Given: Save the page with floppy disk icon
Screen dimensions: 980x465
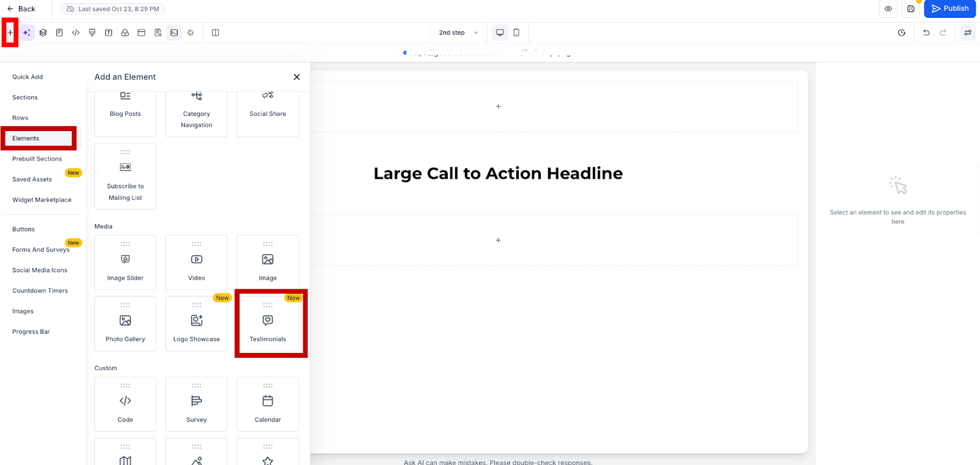Looking at the screenshot, I should [x=911, y=9].
